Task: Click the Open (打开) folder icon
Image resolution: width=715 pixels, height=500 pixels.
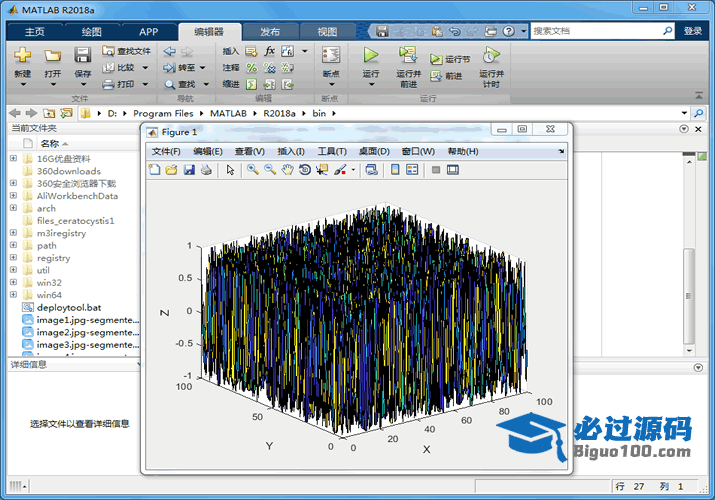Action: (52, 56)
